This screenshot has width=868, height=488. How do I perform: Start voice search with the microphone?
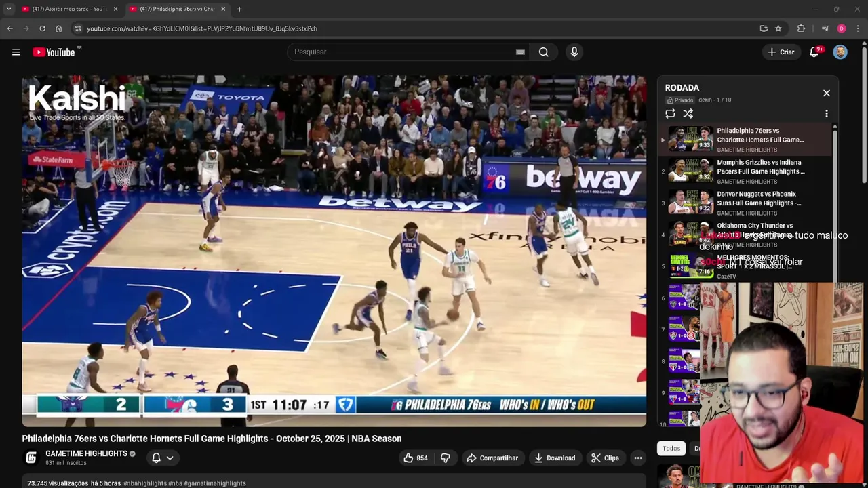(x=574, y=52)
